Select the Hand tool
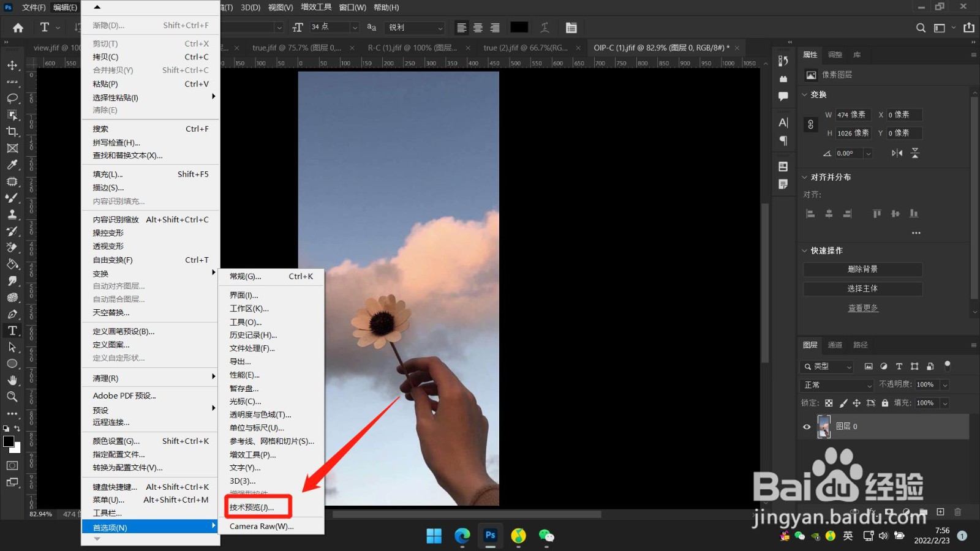The height and width of the screenshot is (551, 980). (12, 380)
